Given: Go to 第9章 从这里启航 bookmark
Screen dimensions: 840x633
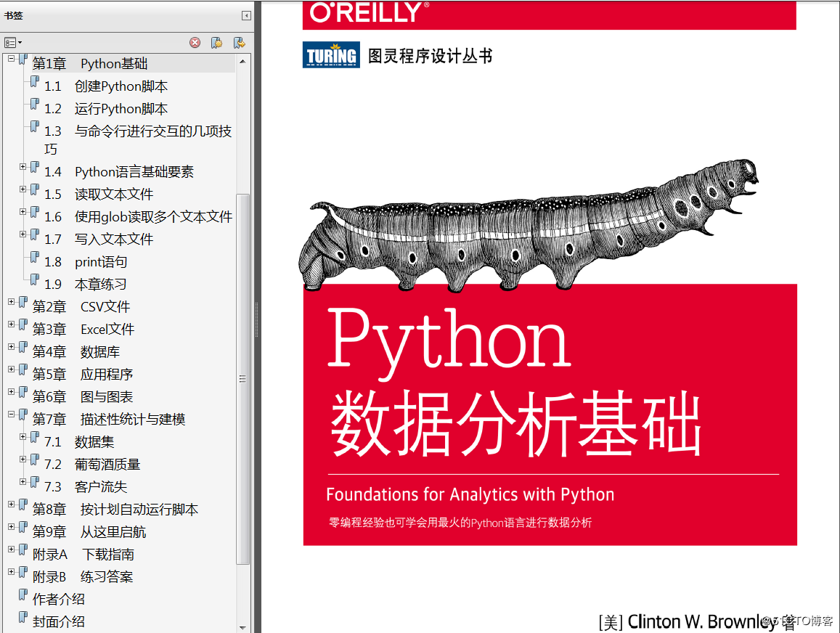Looking at the screenshot, I should pos(89,532).
